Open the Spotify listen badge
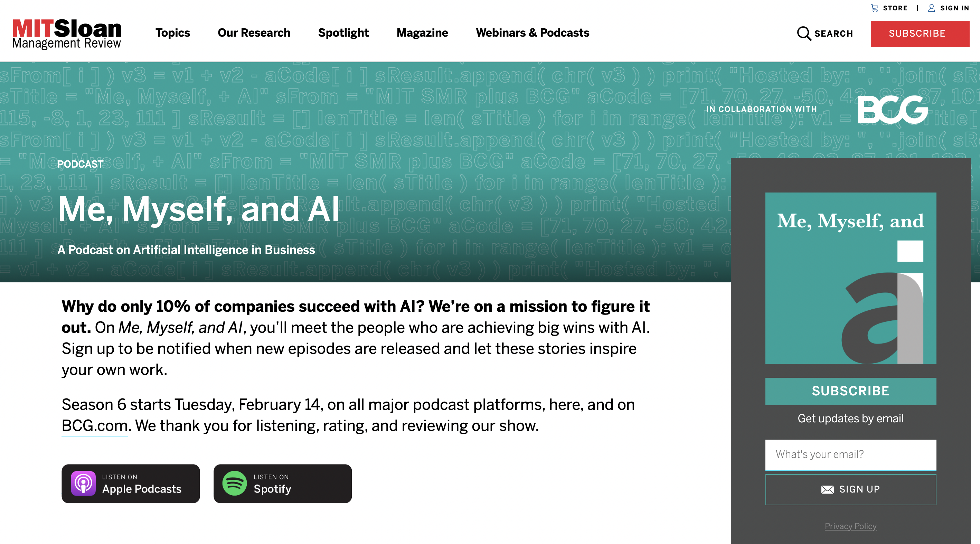The image size is (980, 544). 282,484
